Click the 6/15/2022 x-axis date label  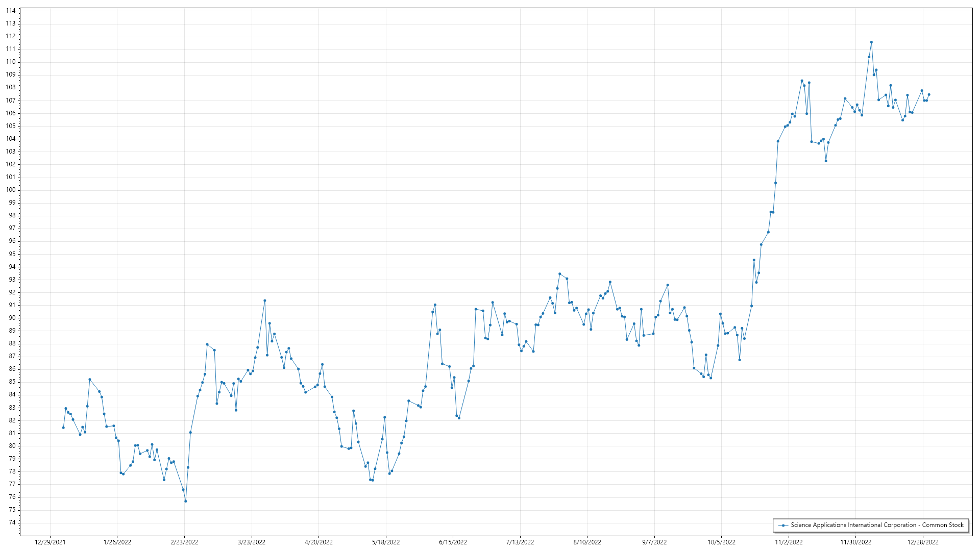[x=453, y=542]
